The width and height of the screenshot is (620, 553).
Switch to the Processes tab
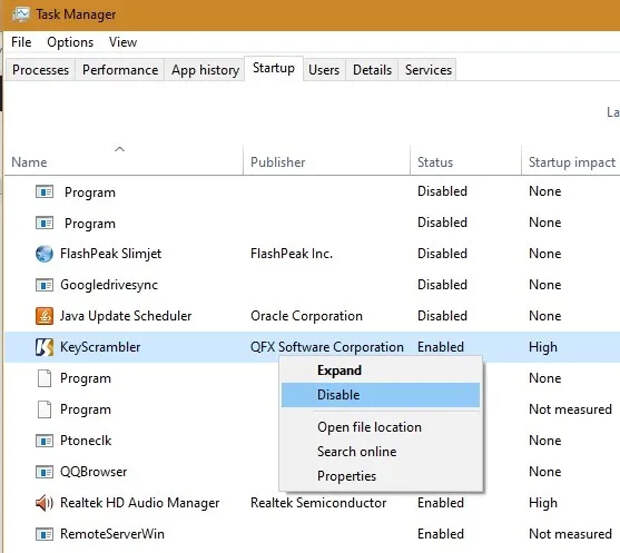pyautogui.click(x=41, y=70)
